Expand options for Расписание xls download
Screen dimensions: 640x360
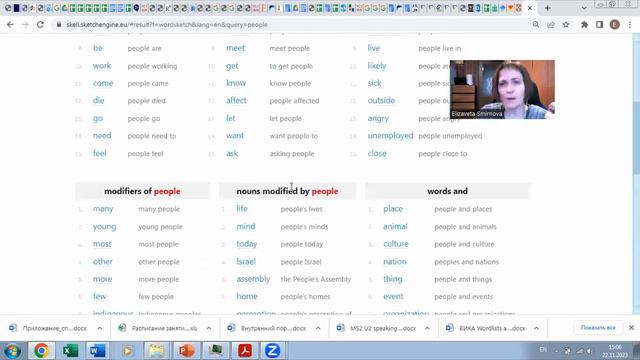click(x=209, y=328)
